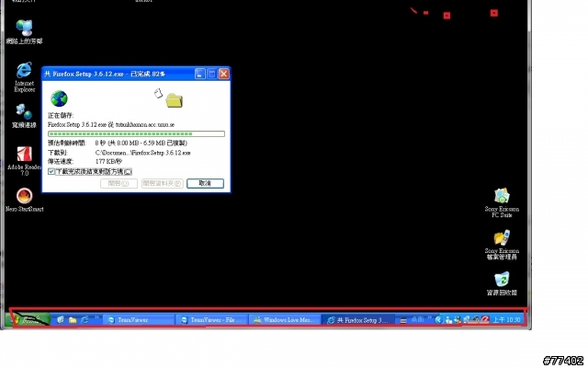Screen dimensions: 588x368
Task: Switch to the TeamViewer - File taskbar button
Action: pyautogui.click(x=212, y=320)
